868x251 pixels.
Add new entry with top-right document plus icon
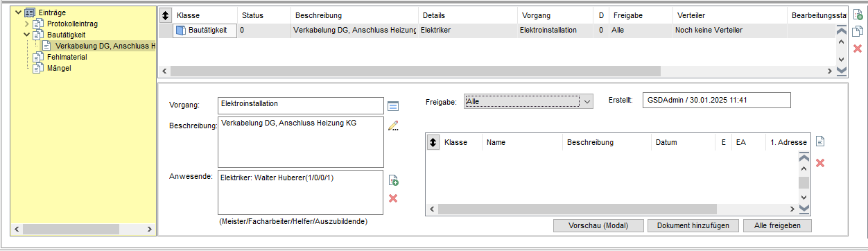click(858, 14)
